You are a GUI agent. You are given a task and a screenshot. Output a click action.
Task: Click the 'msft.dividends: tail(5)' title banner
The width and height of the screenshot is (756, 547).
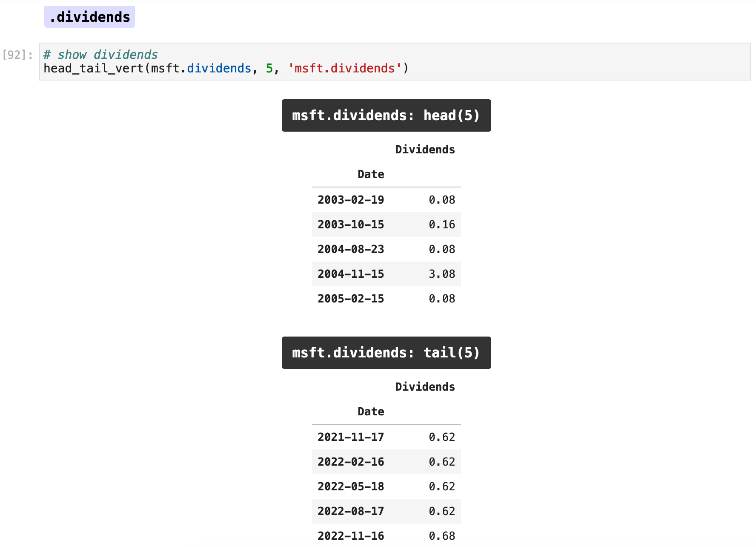[x=386, y=353]
